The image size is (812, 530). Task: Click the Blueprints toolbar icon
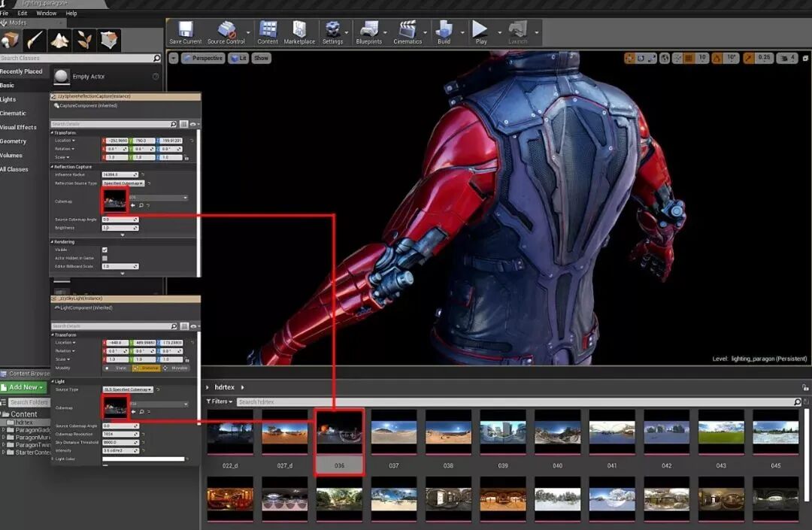click(368, 31)
